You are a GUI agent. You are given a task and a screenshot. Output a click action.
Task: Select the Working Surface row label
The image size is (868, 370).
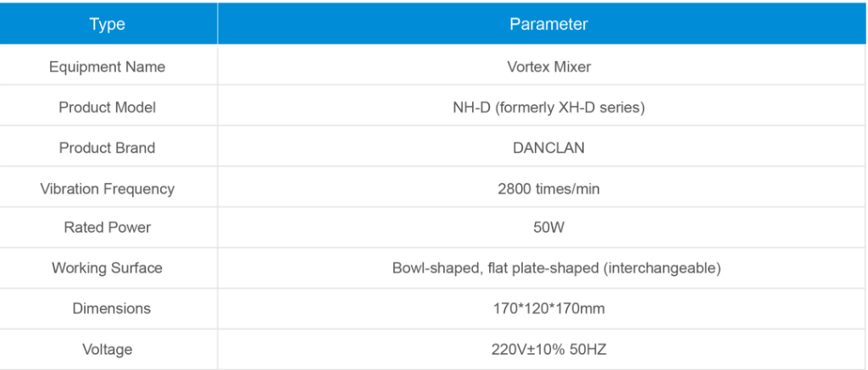click(108, 268)
